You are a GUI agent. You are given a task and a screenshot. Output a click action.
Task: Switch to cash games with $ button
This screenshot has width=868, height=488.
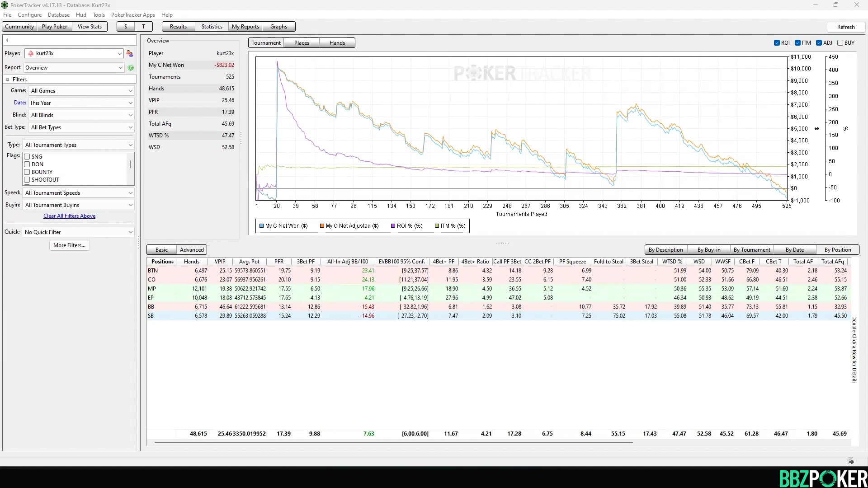tap(126, 27)
